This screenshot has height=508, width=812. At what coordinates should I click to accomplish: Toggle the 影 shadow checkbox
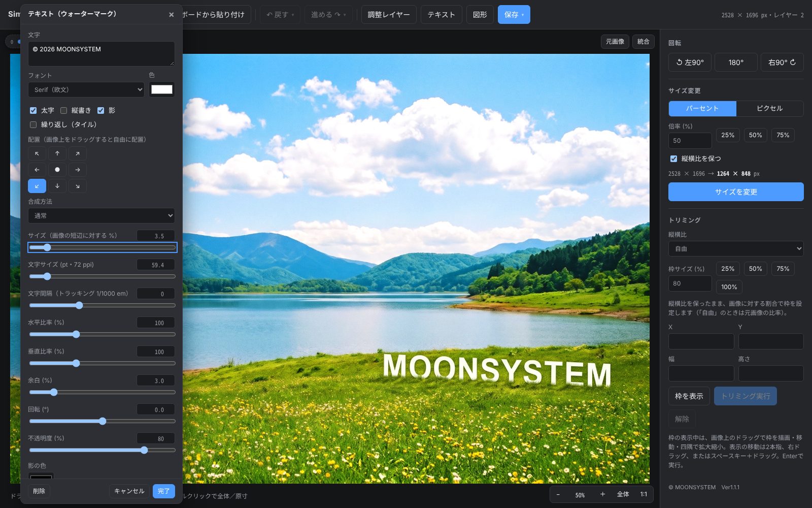pyautogui.click(x=101, y=110)
